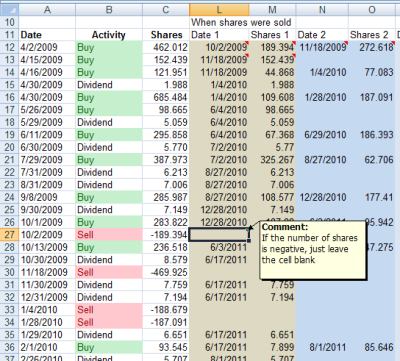Screen dimensions: 400x361
Task: Click value 77.083
Action: click(x=372, y=72)
